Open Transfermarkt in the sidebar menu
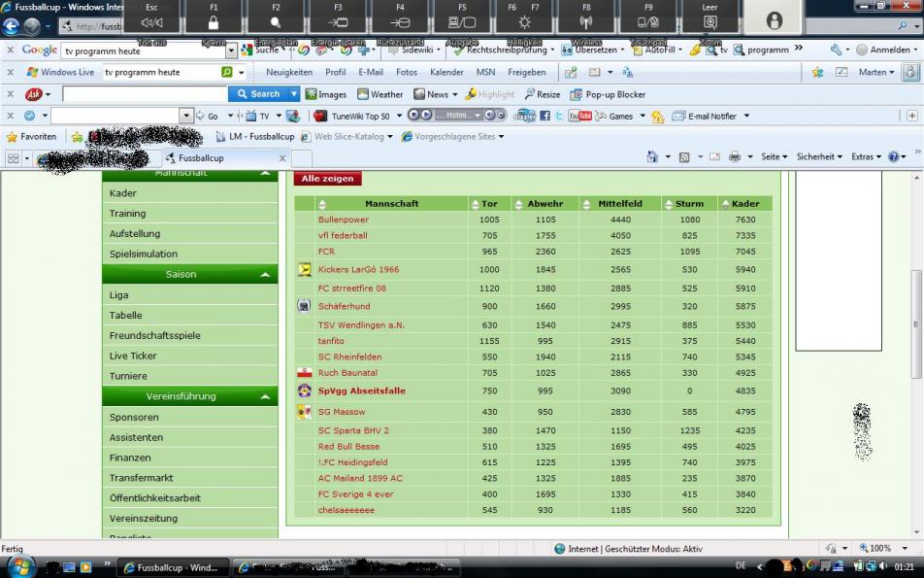This screenshot has height=578, width=924. click(142, 478)
